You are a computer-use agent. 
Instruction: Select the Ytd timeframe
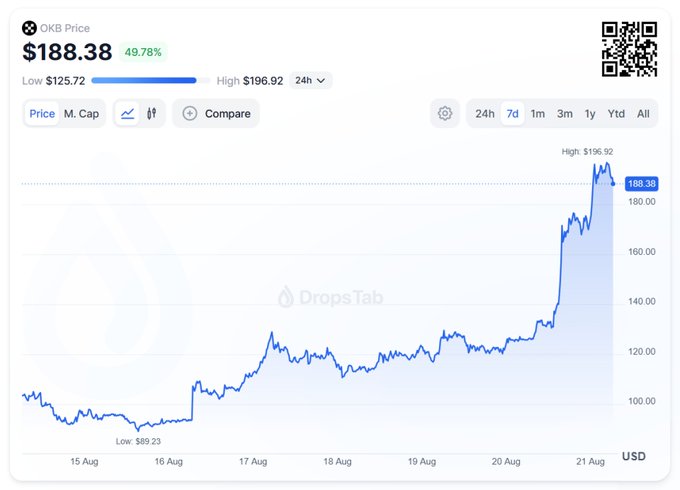click(616, 114)
